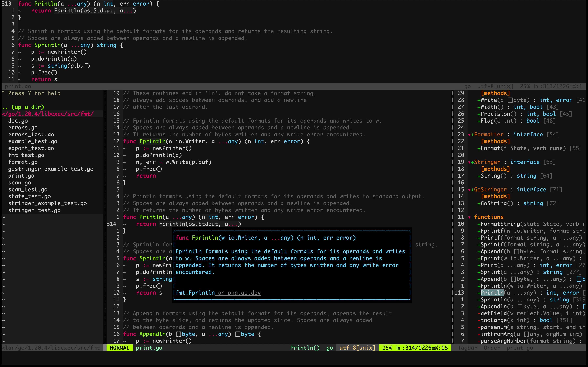Collapse the GoStringer interface triangle
The image size is (588, 367).
(469, 190)
